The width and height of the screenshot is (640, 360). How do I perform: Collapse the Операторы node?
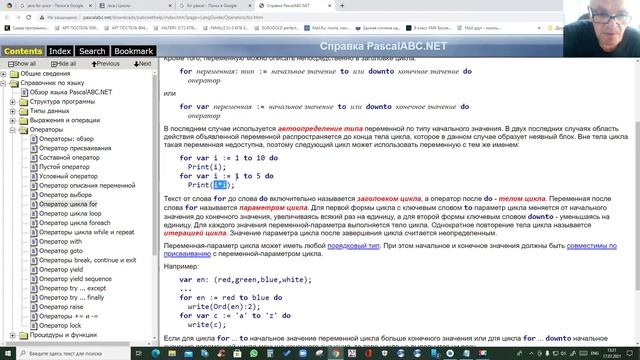point(13,130)
